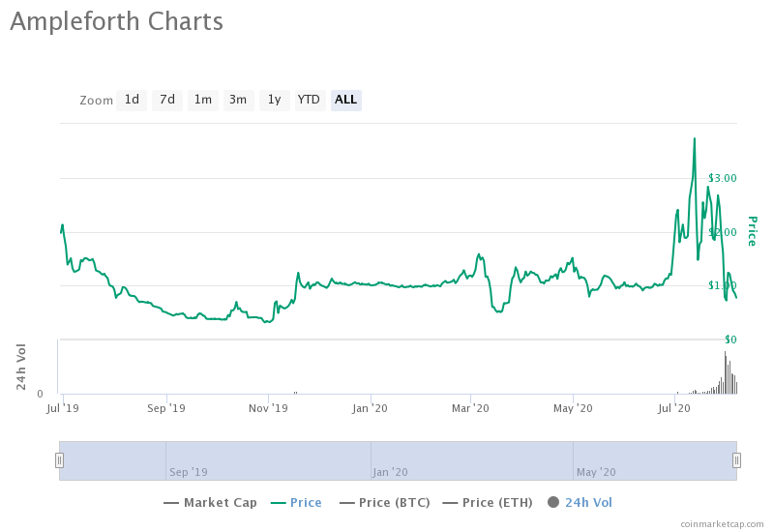Click the price peak in July 2020

coord(695,139)
